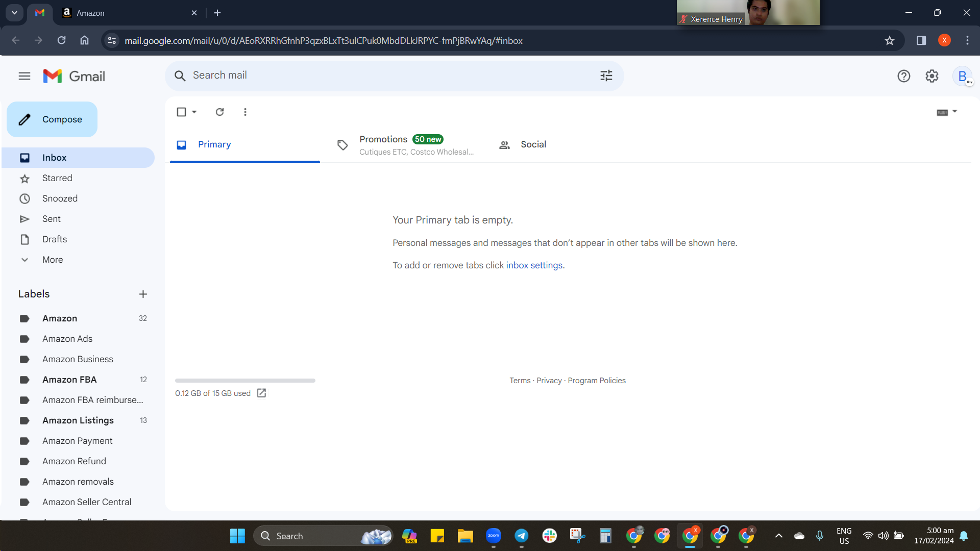This screenshot has height=551, width=980.
Task: Open the Google account avatar
Action: pos(963,77)
